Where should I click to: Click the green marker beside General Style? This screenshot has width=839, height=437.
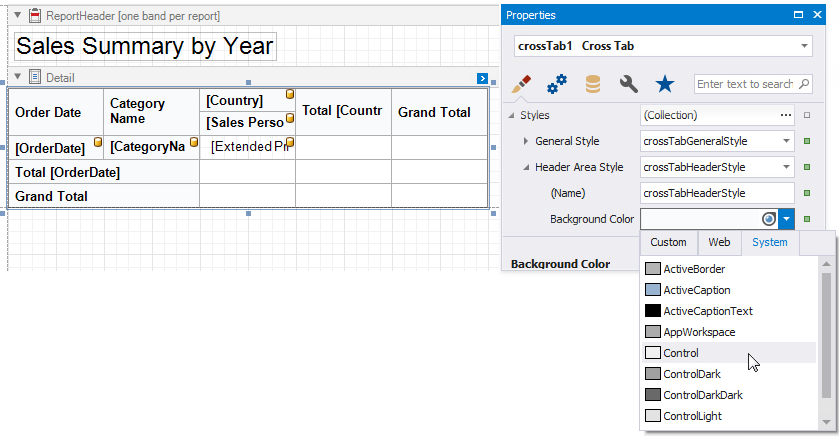tap(807, 141)
